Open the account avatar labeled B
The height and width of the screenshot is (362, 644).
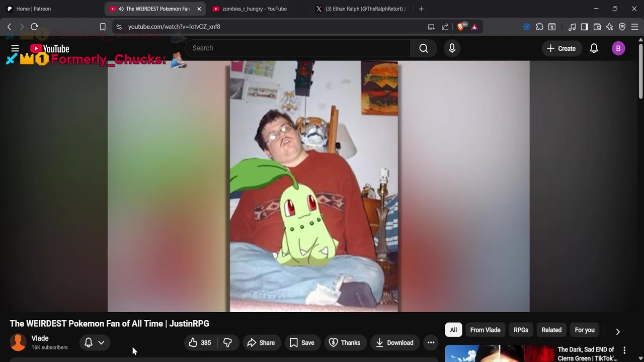click(618, 48)
